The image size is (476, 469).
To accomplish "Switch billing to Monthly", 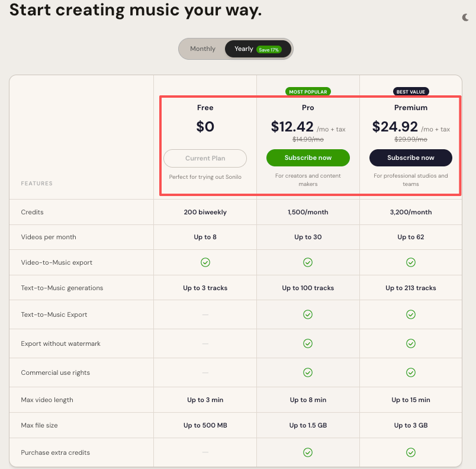I will pyautogui.click(x=202, y=49).
